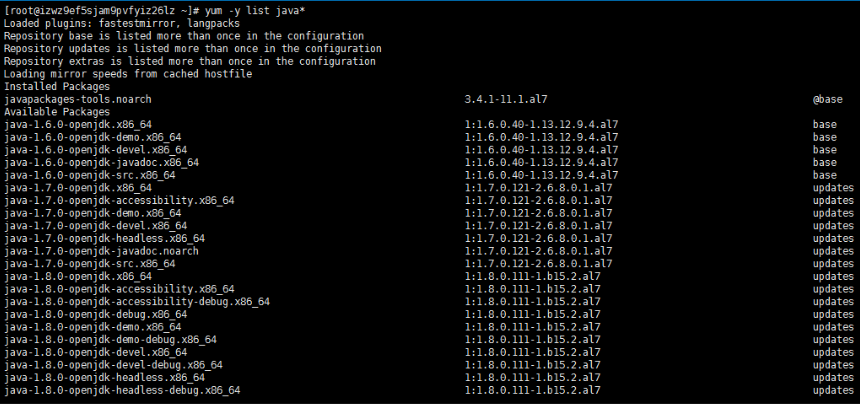Click java-1.8.0-openjdk-accessibility-debug.x86_64 line
Screen dimensions: 860x404
(x=136, y=301)
